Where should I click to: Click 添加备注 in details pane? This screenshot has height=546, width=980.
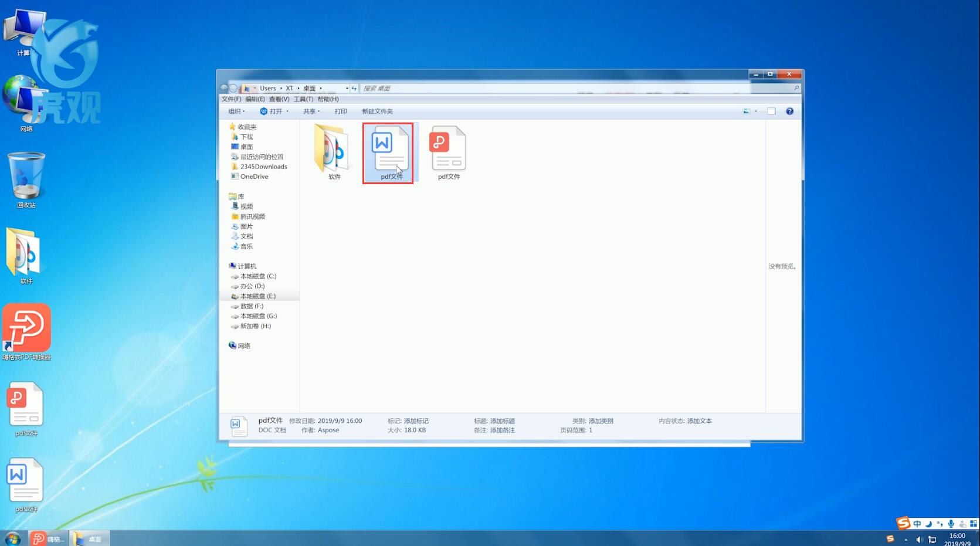point(503,430)
